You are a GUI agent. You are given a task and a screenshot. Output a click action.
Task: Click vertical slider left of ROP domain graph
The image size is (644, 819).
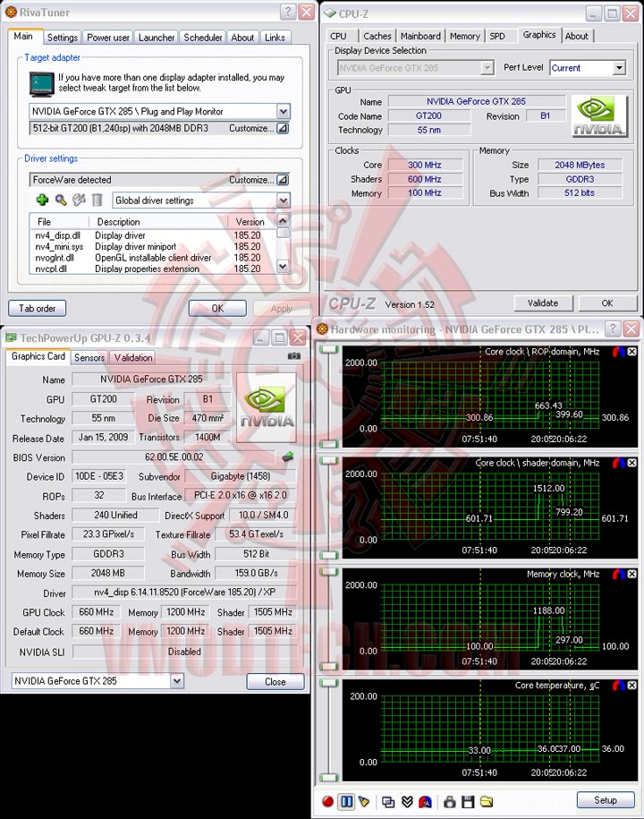[x=329, y=397]
